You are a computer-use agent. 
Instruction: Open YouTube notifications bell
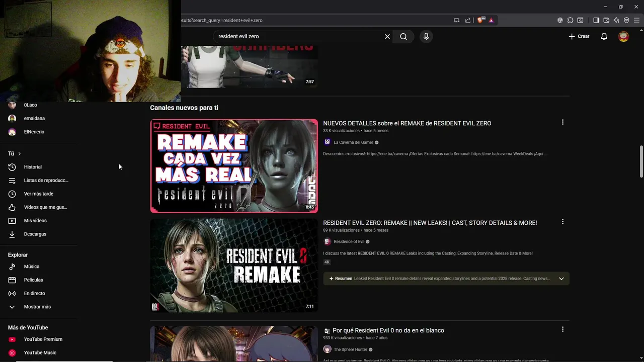tap(604, 36)
